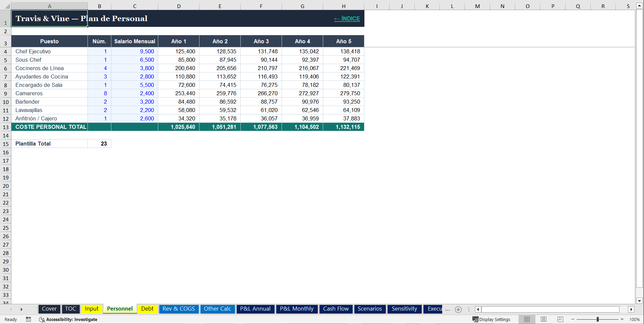Open the Accessibility: Investigate status item
Viewport: 644px width, 324px height.
click(68, 319)
